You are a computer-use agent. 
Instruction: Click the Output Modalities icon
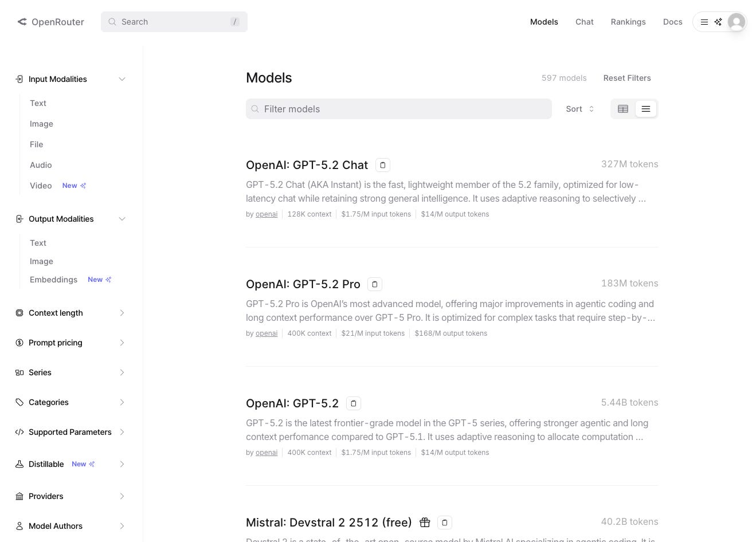pos(19,219)
